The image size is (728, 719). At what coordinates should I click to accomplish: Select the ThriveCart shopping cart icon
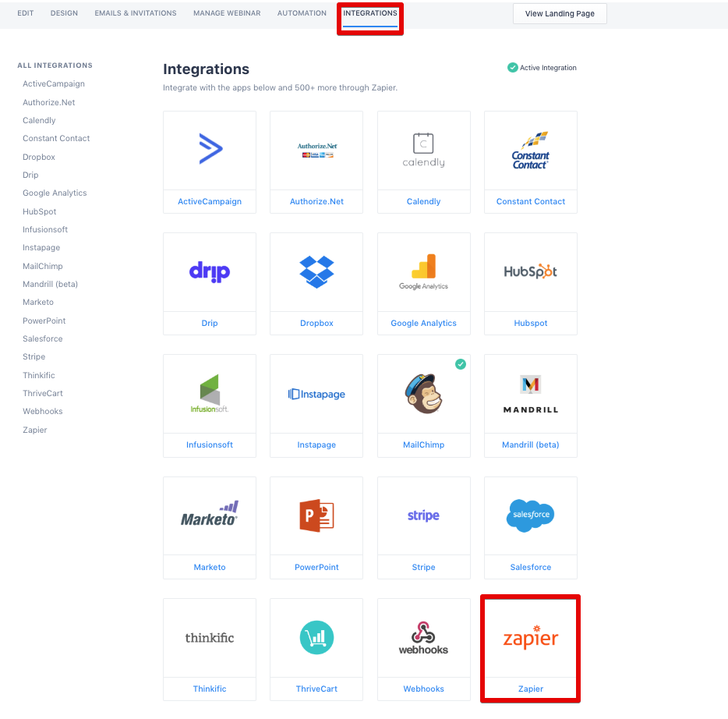click(x=316, y=637)
